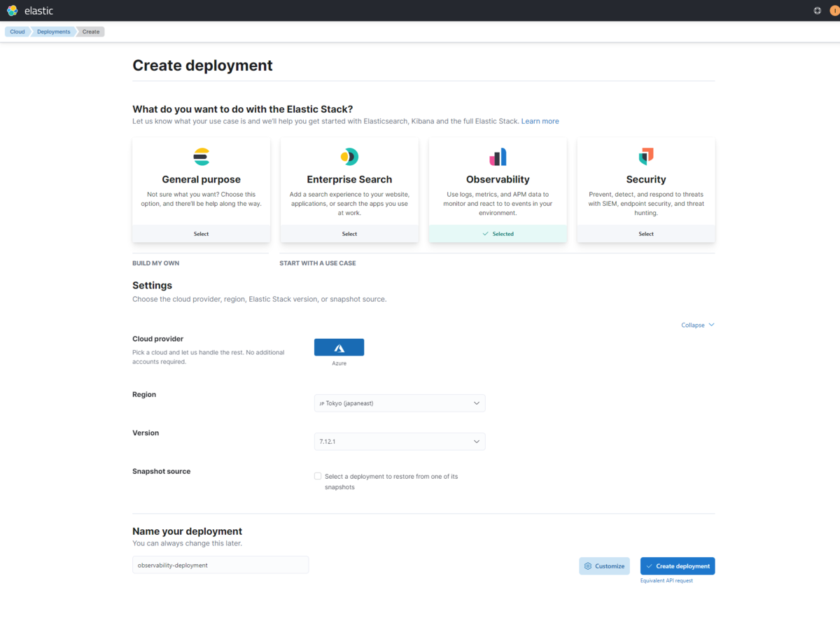Screen dimensions: 840x623
Task: Click the Customize button
Action: [x=604, y=566]
